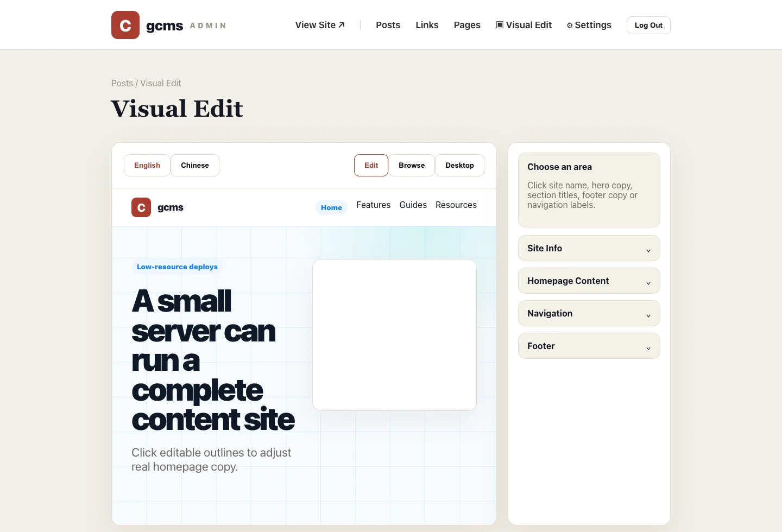Expand the Footer section
This screenshot has width=782, height=532.
[589, 346]
